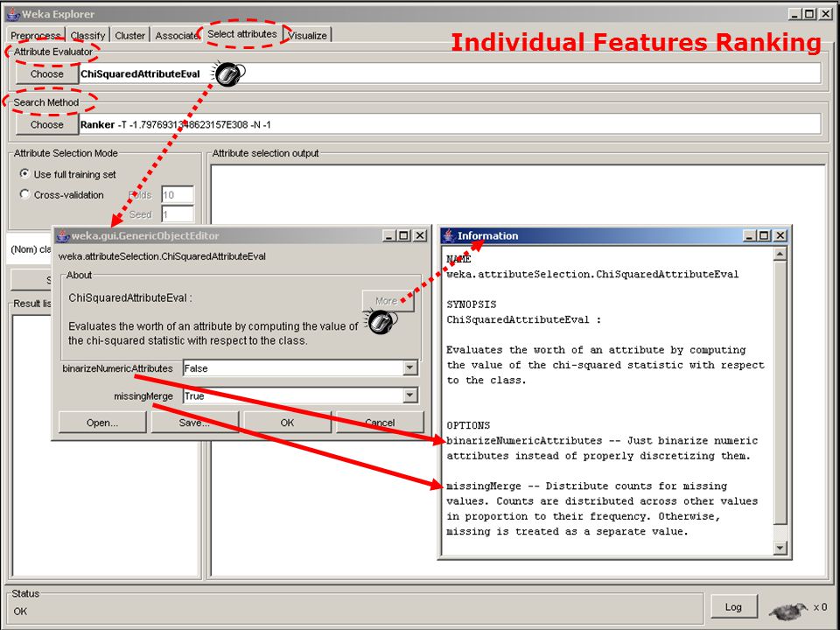Click Cancel in the GenericObjectEditor dialog
The width and height of the screenshot is (840, 630).
[x=380, y=423]
